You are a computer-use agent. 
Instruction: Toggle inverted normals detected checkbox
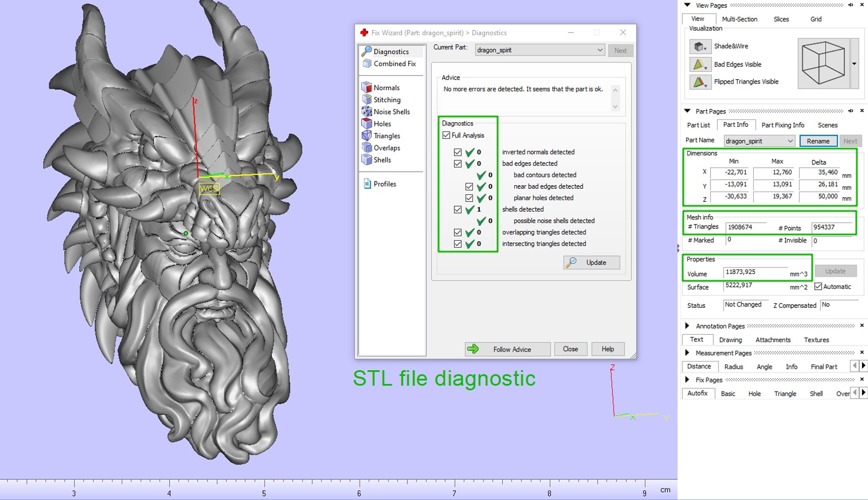458,152
